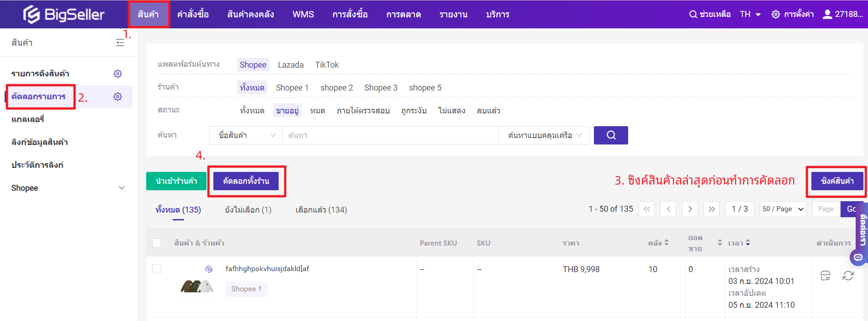Open gear settings for คัดลอกรายการ

(x=118, y=96)
